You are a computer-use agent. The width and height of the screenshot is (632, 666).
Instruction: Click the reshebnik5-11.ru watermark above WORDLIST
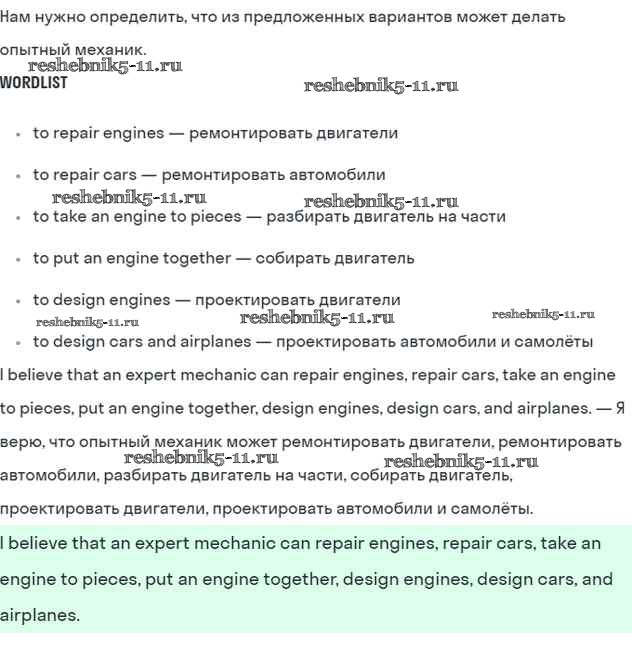point(105,66)
